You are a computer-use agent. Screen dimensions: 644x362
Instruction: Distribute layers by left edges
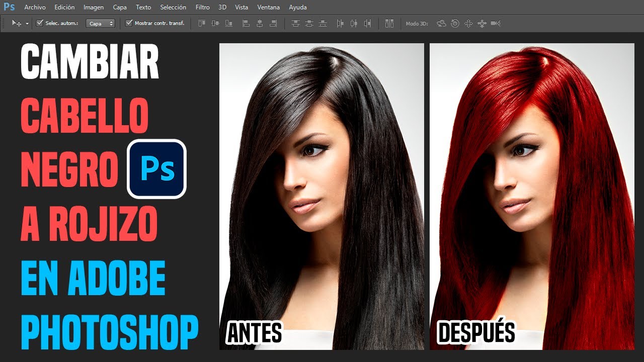[x=340, y=23]
